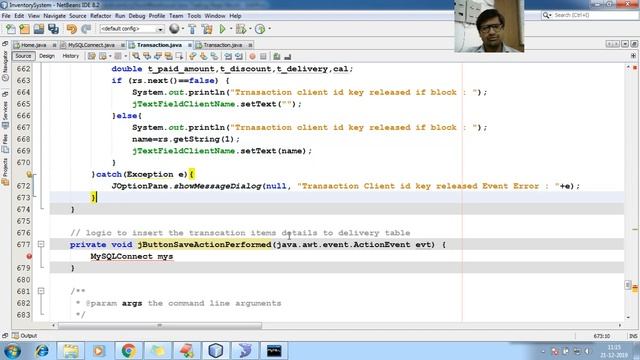Open the Navigate menu
The width and height of the screenshot is (640, 360).
point(54,16)
